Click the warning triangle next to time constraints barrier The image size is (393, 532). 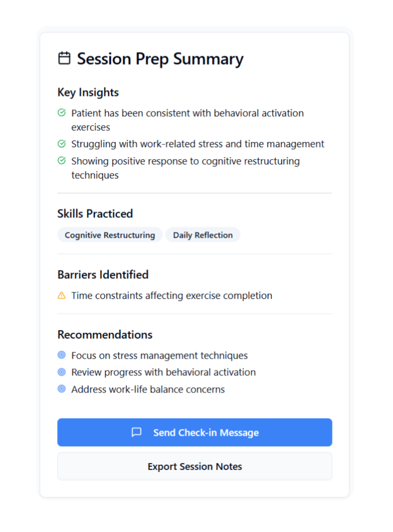pos(62,295)
